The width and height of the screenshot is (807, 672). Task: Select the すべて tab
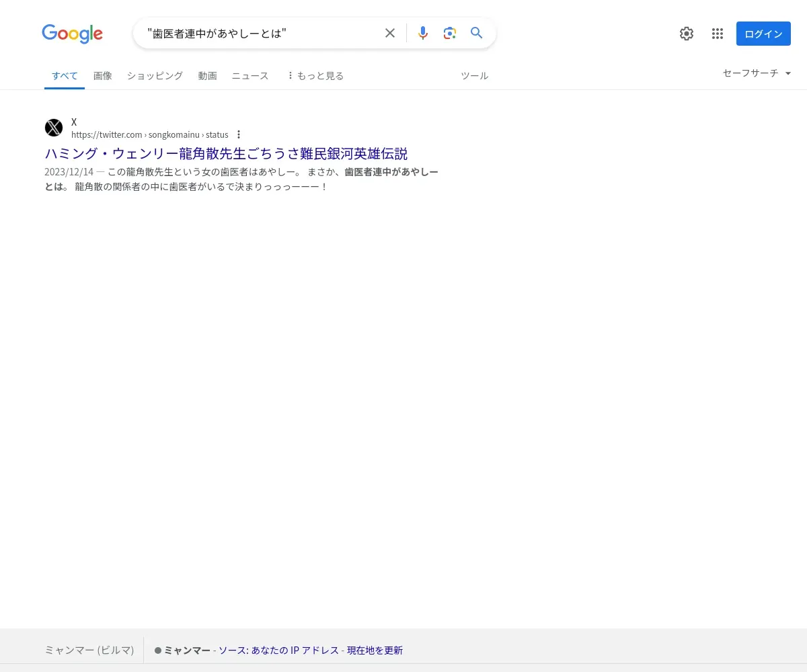tap(65, 76)
